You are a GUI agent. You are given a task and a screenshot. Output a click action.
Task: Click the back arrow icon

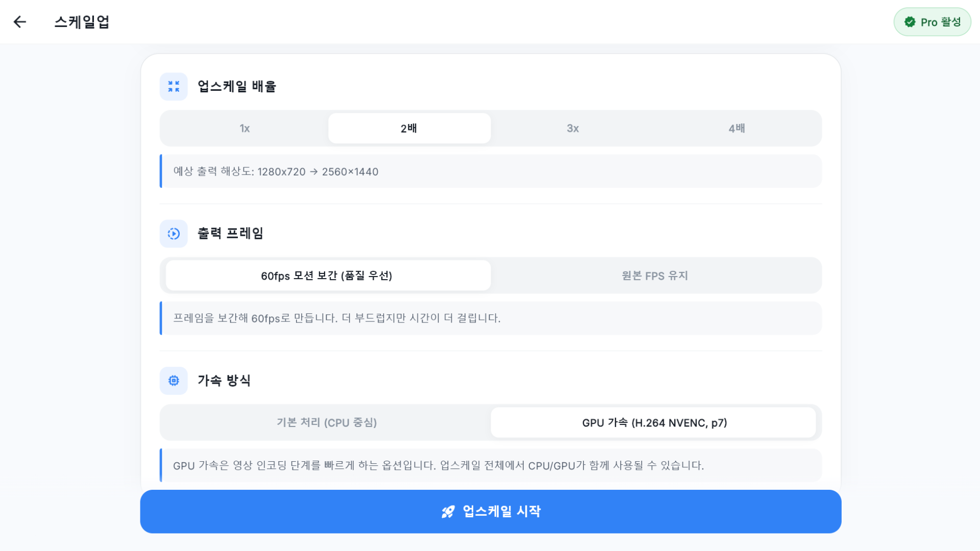point(19,21)
